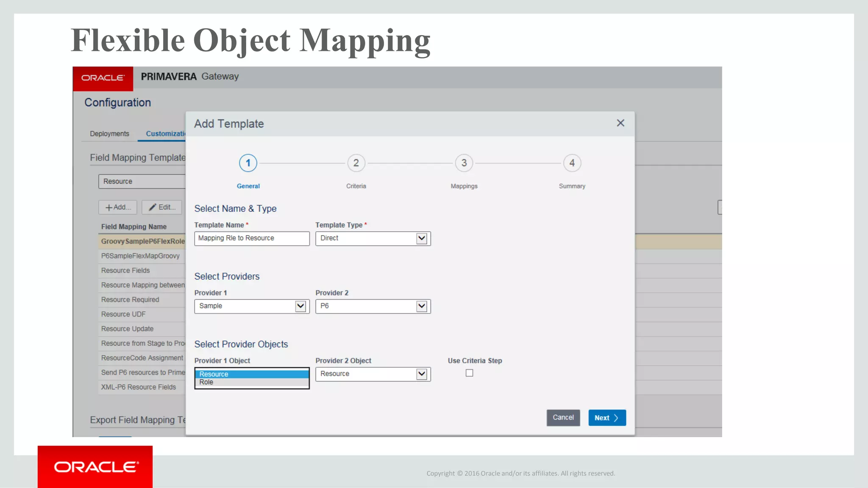Viewport: 868px width, 488px height.
Task: Select Send P6 resources to Prime row
Action: pyautogui.click(x=142, y=372)
